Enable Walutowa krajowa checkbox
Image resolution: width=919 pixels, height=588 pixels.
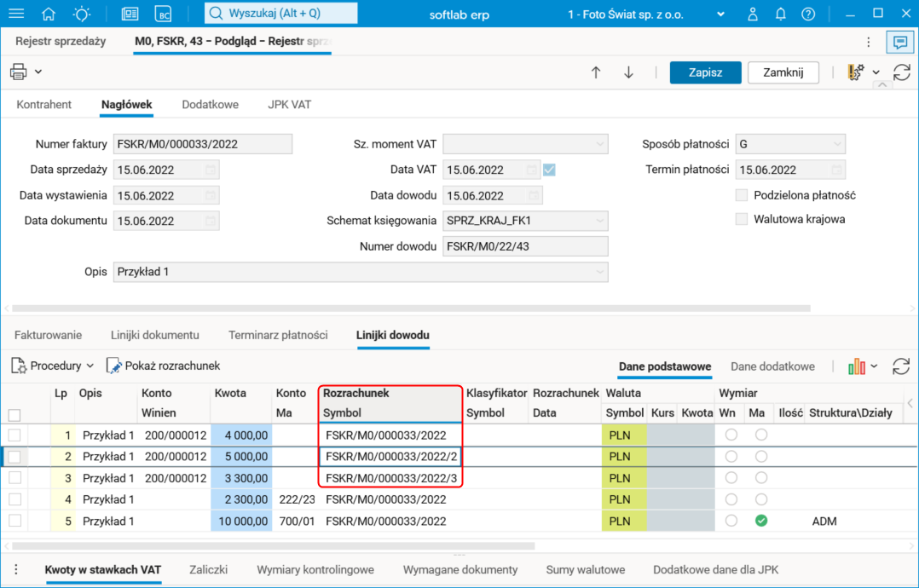[742, 219]
